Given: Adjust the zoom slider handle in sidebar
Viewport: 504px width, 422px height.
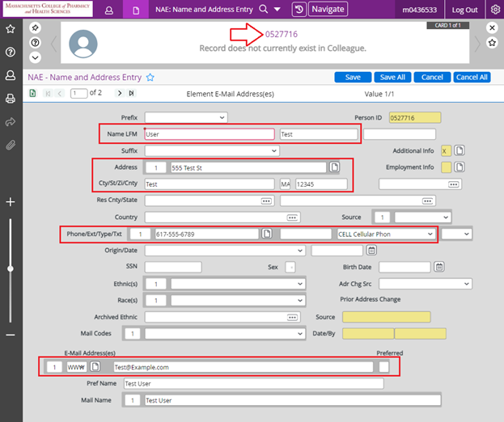Looking at the screenshot, I should pyautogui.click(x=11, y=268).
